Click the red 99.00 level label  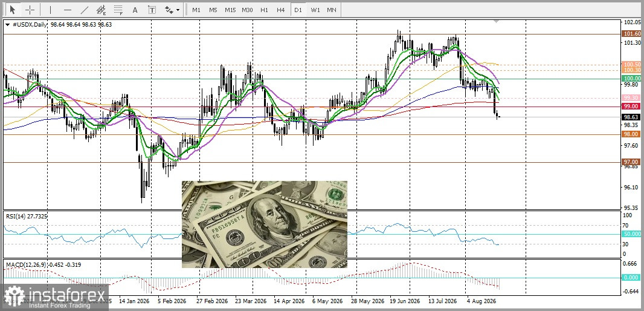pos(632,106)
